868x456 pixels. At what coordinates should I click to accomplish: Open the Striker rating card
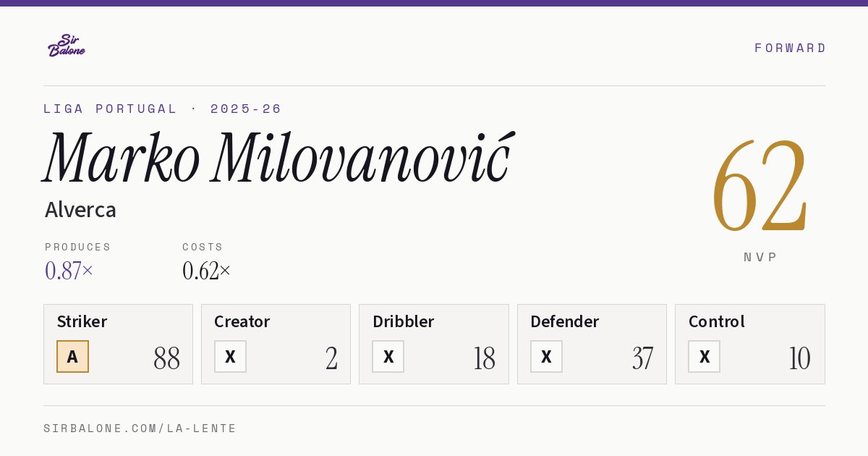[x=118, y=344]
